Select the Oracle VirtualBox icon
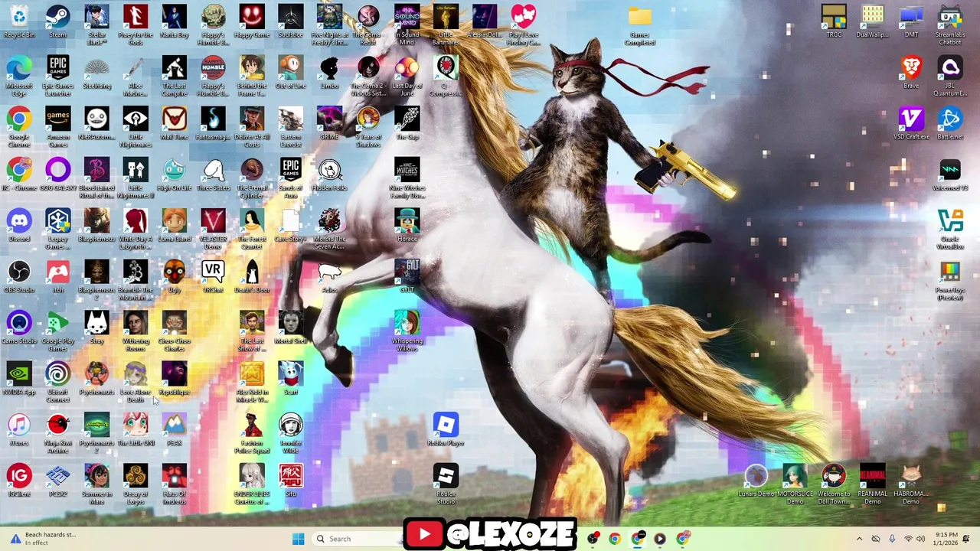The width and height of the screenshot is (980, 551). 950,230
